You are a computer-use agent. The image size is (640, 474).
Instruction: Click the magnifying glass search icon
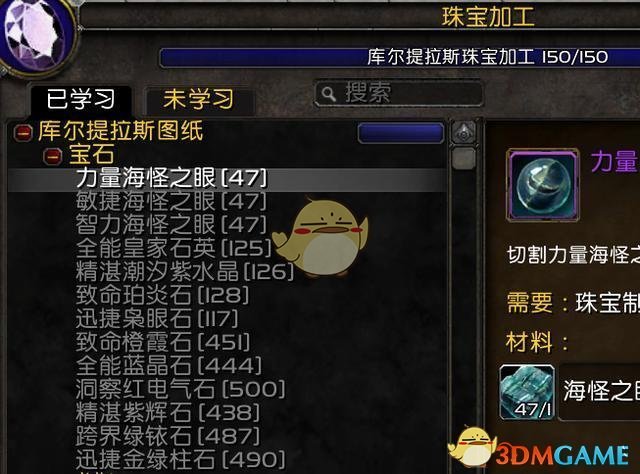coord(328,94)
